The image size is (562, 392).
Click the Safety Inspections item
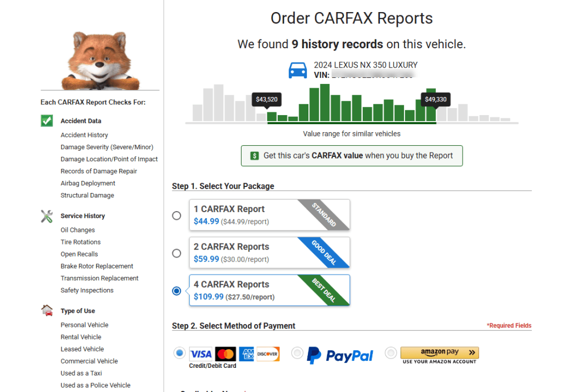[x=87, y=291]
